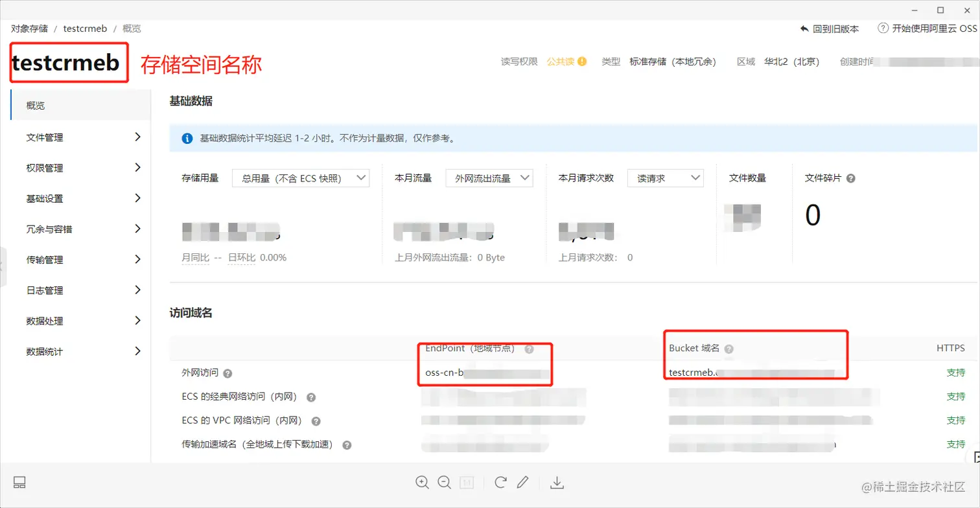Expand the 基础设置 sidebar arrow

(137, 198)
